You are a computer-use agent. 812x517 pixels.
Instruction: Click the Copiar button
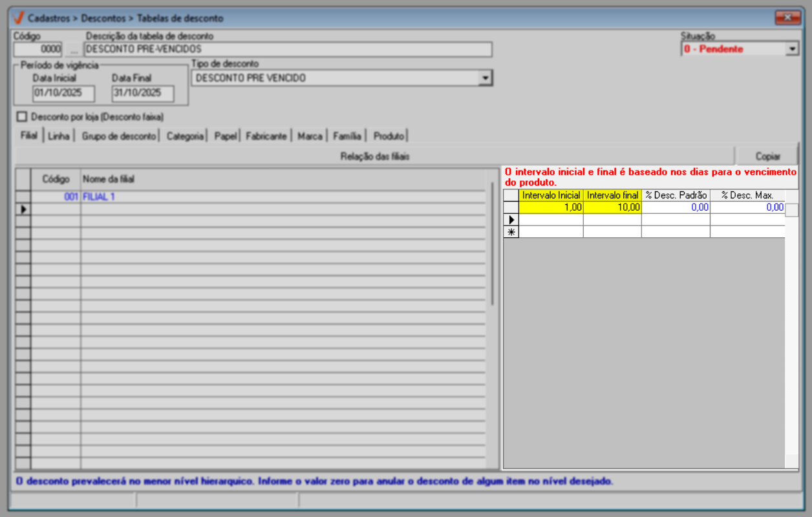click(767, 156)
